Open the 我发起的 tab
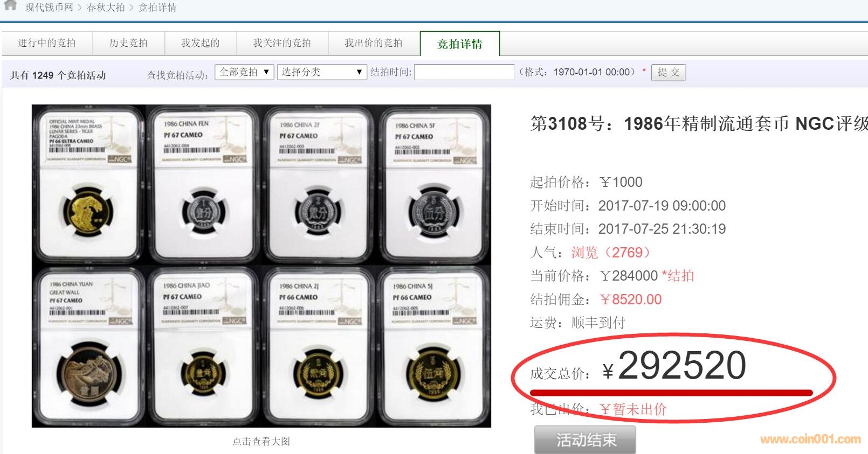The height and width of the screenshot is (454, 868). (x=201, y=43)
